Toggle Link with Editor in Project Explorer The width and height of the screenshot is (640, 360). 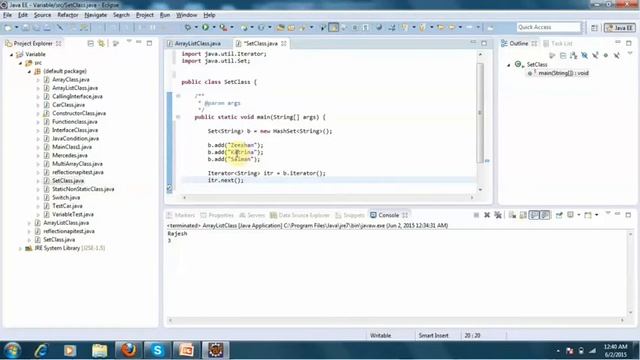coord(101,43)
